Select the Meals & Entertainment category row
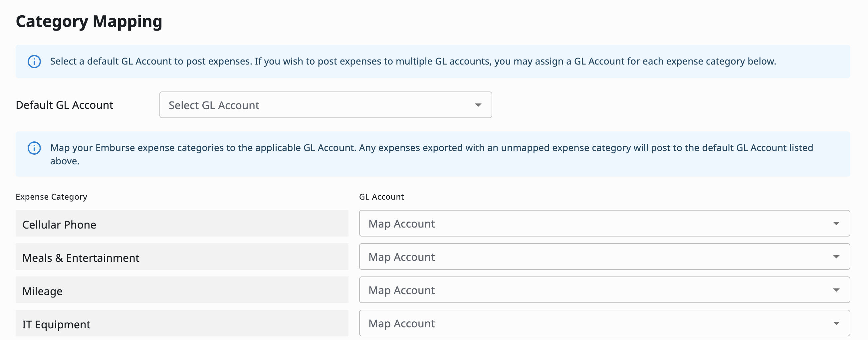868x340 pixels. [182, 257]
